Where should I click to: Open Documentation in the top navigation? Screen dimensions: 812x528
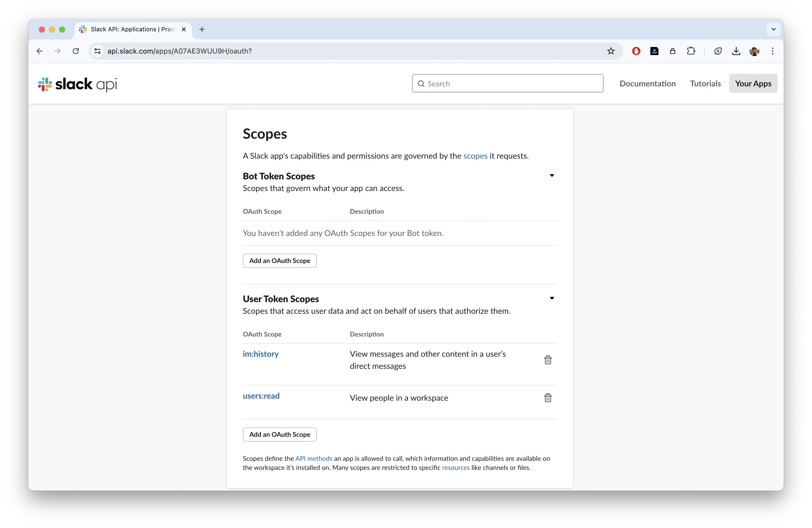(648, 84)
